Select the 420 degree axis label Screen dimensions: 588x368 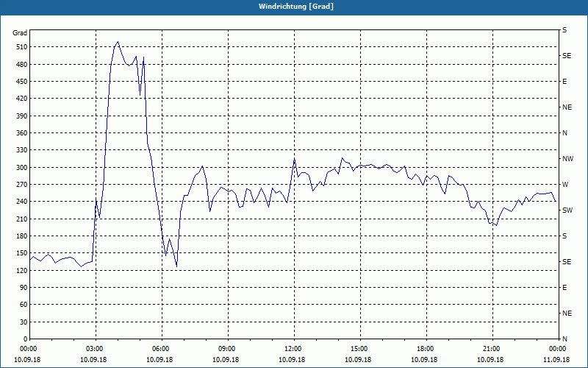pos(22,99)
